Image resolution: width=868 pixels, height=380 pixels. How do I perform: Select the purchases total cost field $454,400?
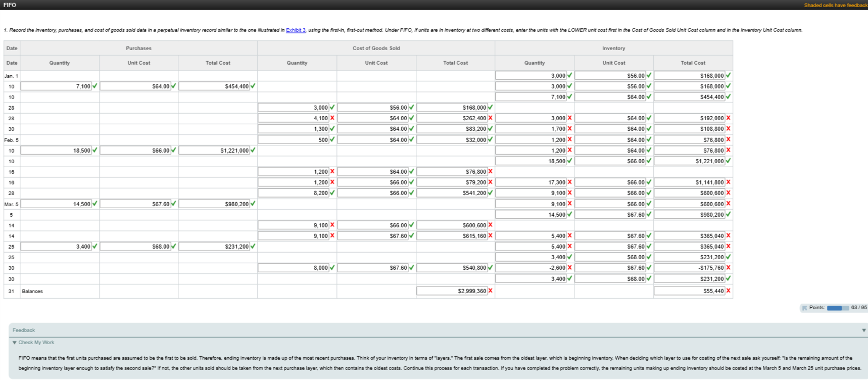pos(214,86)
